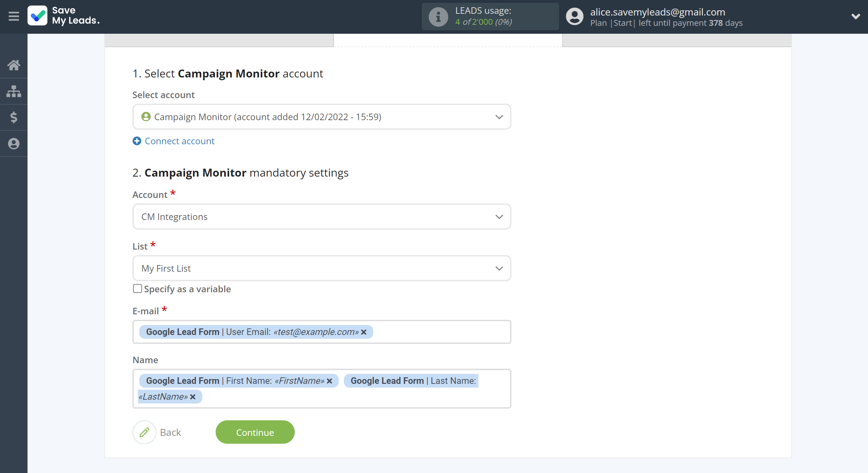Click Connect account link
The height and width of the screenshot is (473, 868).
[180, 141]
